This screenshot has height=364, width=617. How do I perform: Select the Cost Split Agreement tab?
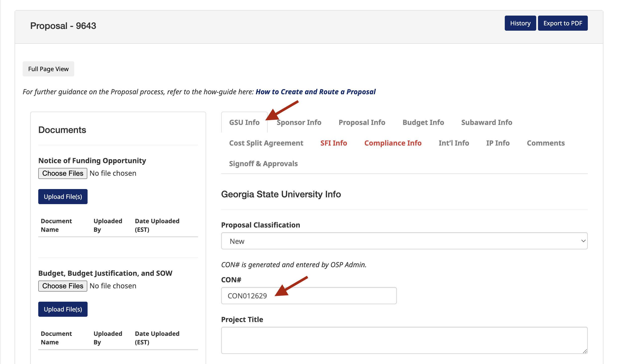pyautogui.click(x=266, y=143)
